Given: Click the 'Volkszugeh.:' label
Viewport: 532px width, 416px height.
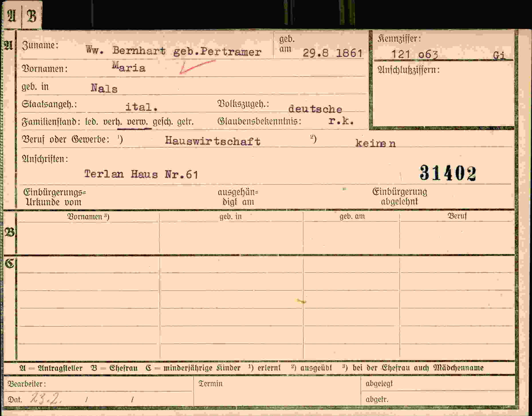Looking at the screenshot, I should (x=243, y=104).
